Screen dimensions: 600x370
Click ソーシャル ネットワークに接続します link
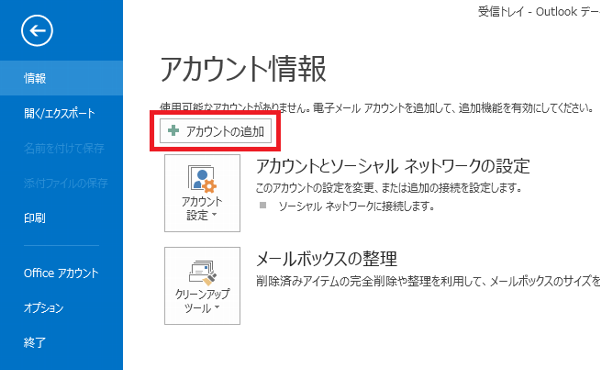pyautogui.click(x=356, y=206)
